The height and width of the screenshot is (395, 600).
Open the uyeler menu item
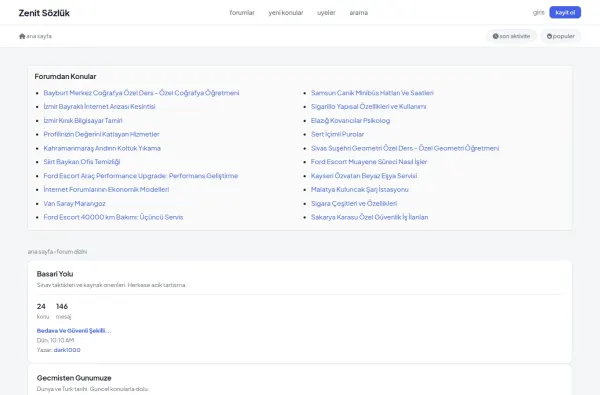pyautogui.click(x=326, y=13)
